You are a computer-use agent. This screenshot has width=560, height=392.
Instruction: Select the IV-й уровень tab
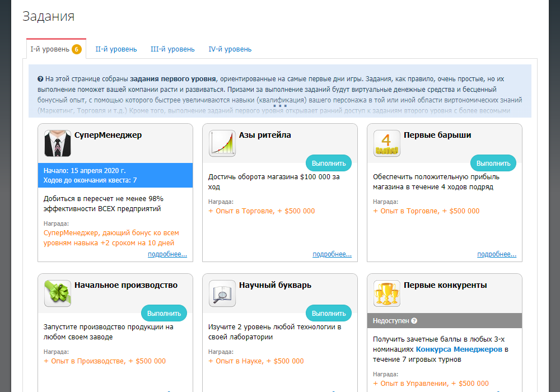[230, 49]
